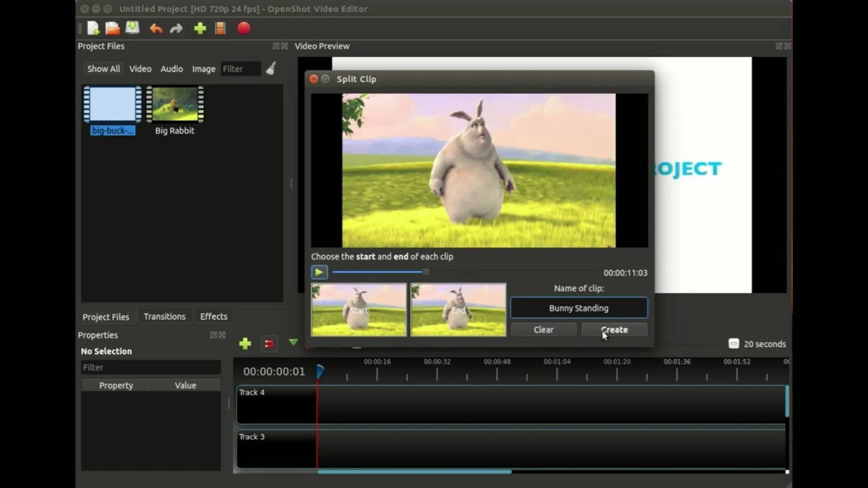
Task: Filter project files by Audio
Action: (x=172, y=69)
